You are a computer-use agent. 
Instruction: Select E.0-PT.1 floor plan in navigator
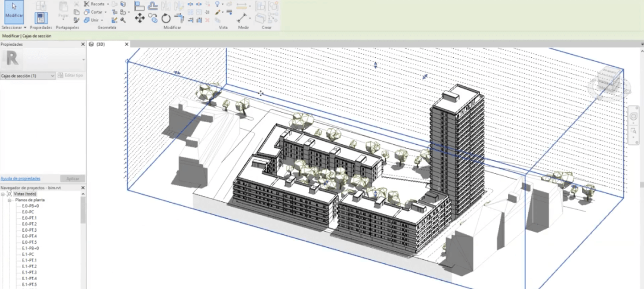[29, 218]
